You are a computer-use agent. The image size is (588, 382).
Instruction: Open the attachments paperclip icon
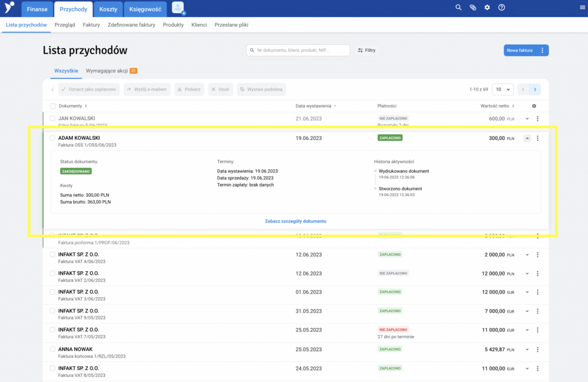473,7
